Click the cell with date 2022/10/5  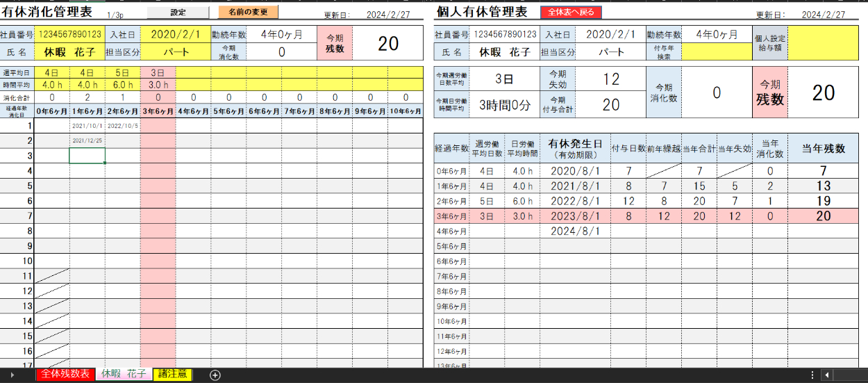point(123,127)
